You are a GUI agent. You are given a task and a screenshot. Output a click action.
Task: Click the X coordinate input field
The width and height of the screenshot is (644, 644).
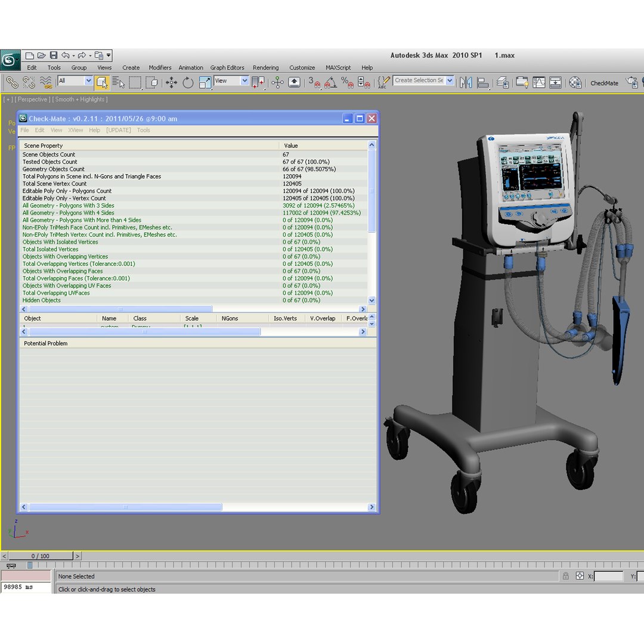[x=608, y=577]
